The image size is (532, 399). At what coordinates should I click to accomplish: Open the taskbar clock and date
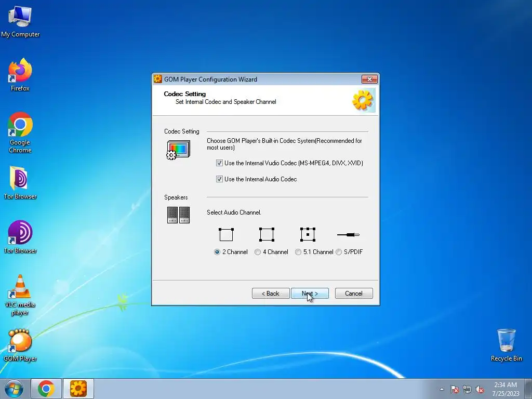pos(506,389)
